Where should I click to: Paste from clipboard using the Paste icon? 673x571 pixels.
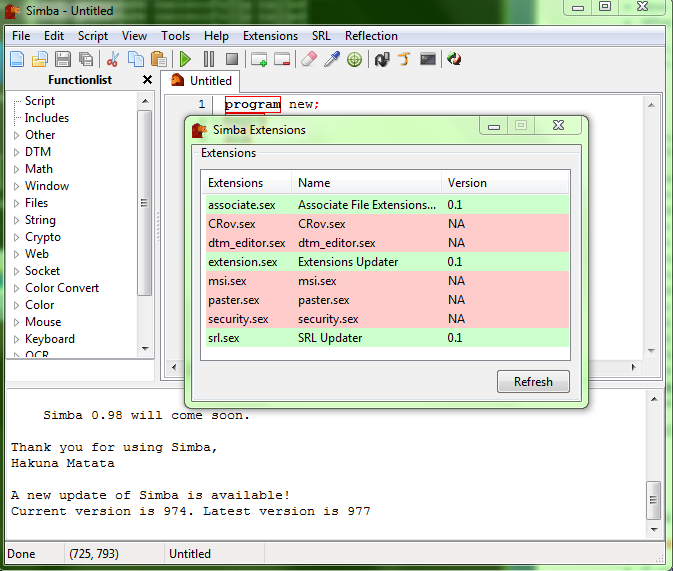coord(159,59)
